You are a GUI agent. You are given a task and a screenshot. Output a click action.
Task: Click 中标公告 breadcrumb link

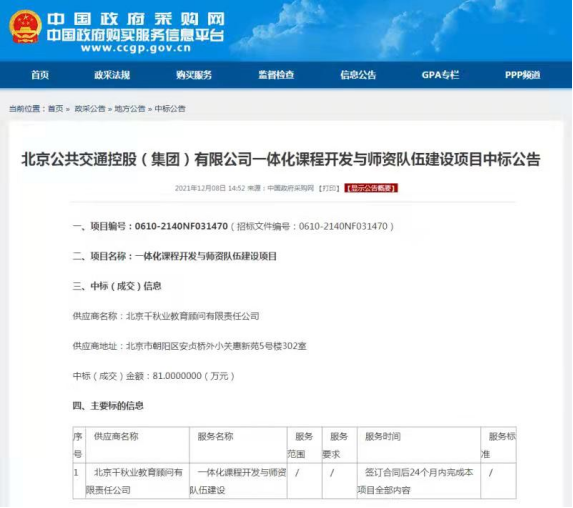coord(170,109)
